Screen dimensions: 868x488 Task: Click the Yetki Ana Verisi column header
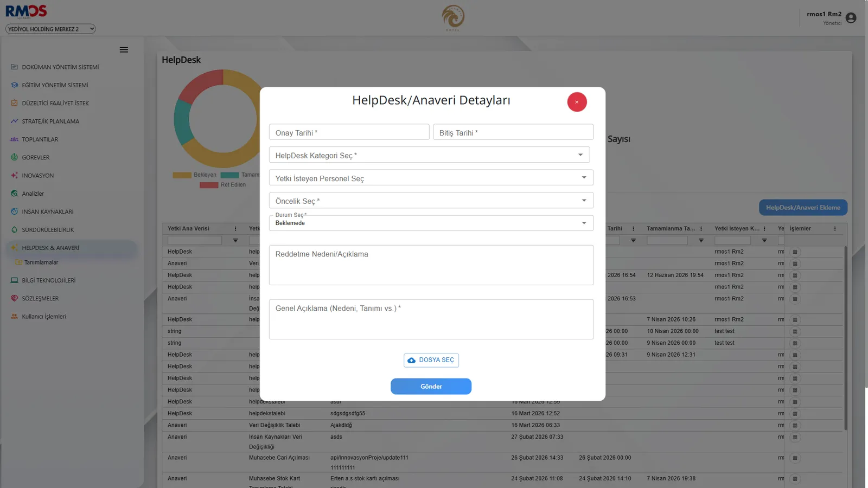click(x=188, y=229)
